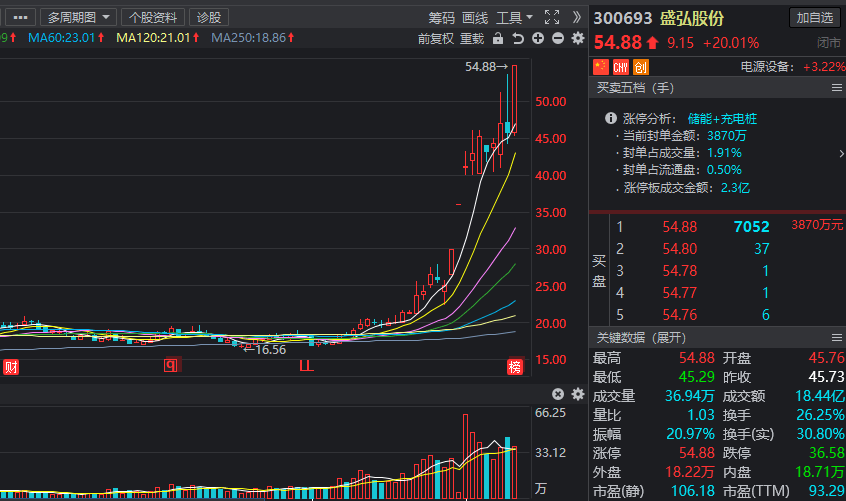Open main chart settings gear
The height and width of the screenshot is (501, 846).
578,38
